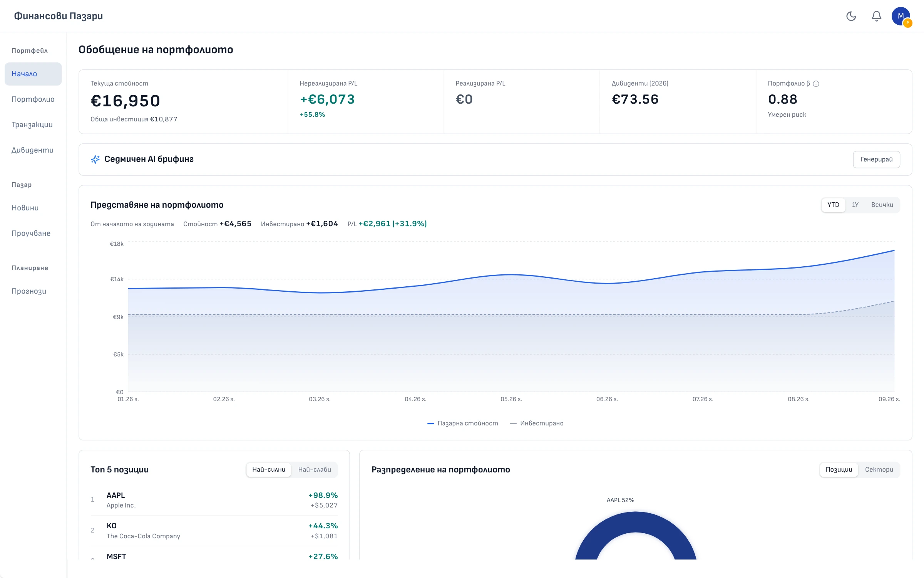
Task: Switch allocation view to Сектори
Action: pos(879,470)
